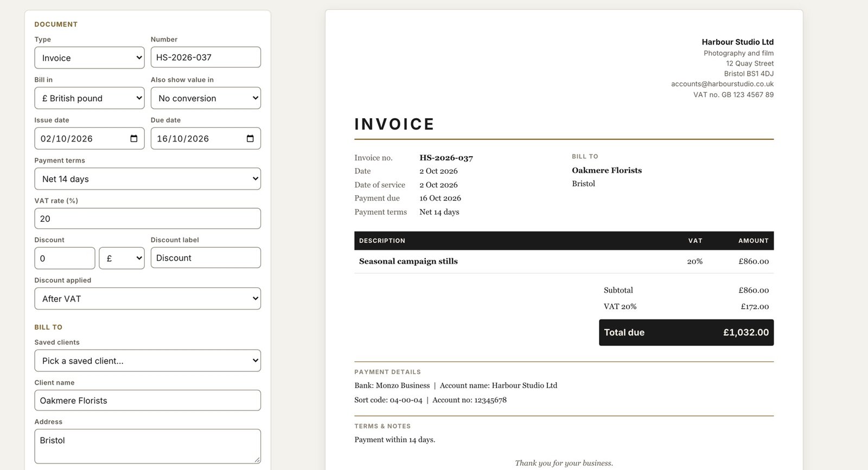The image size is (868, 470).
Task: Open the Due date calendar picker icon
Action: click(x=250, y=139)
